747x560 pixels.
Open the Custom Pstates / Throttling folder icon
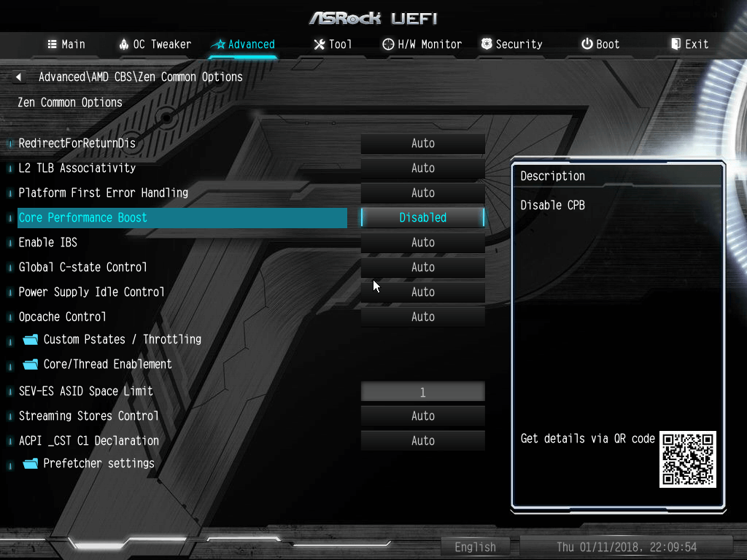point(31,340)
